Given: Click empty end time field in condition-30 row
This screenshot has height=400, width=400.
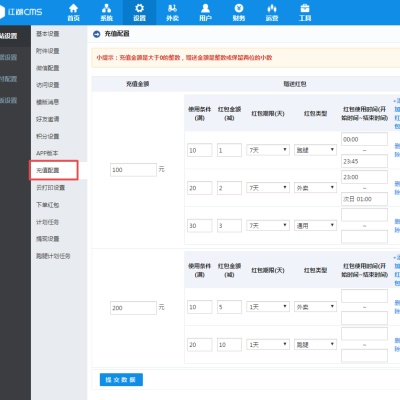Looking at the screenshot, I should [364, 237].
